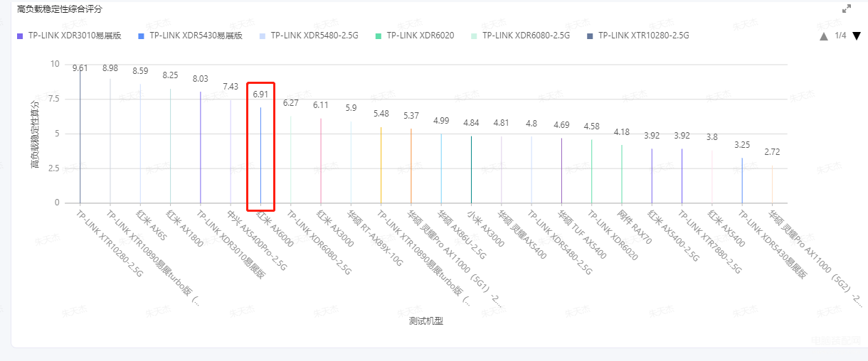Select the bar valued 4.69
This screenshot has width=868, height=361.
(561, 171)
